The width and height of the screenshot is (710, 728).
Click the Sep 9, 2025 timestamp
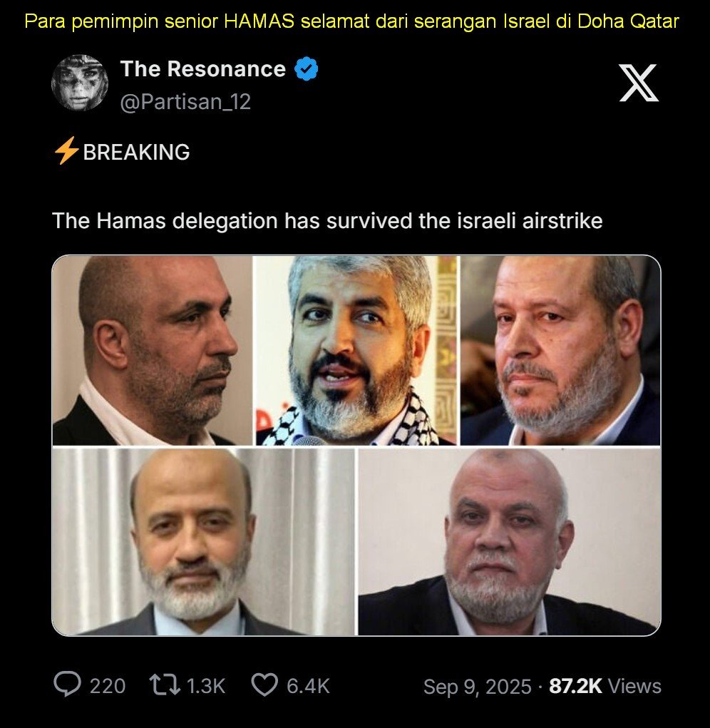[477, 687]
